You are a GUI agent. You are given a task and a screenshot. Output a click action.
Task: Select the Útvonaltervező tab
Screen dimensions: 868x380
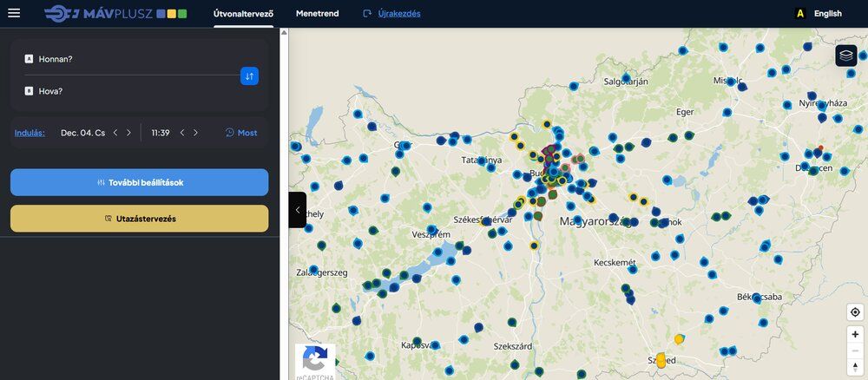pos(242,14)
